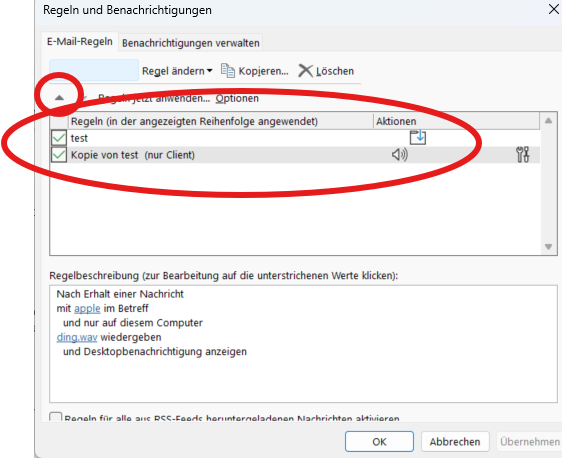562x458 pixels.
Task: Cancel with the Abbrechen button
Action: click(x=455, y=442)
